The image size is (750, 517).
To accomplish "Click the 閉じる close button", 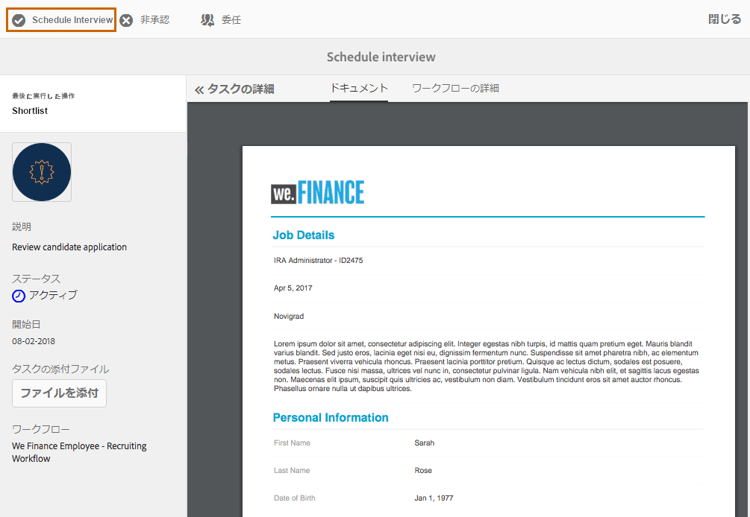I will 725,19.
